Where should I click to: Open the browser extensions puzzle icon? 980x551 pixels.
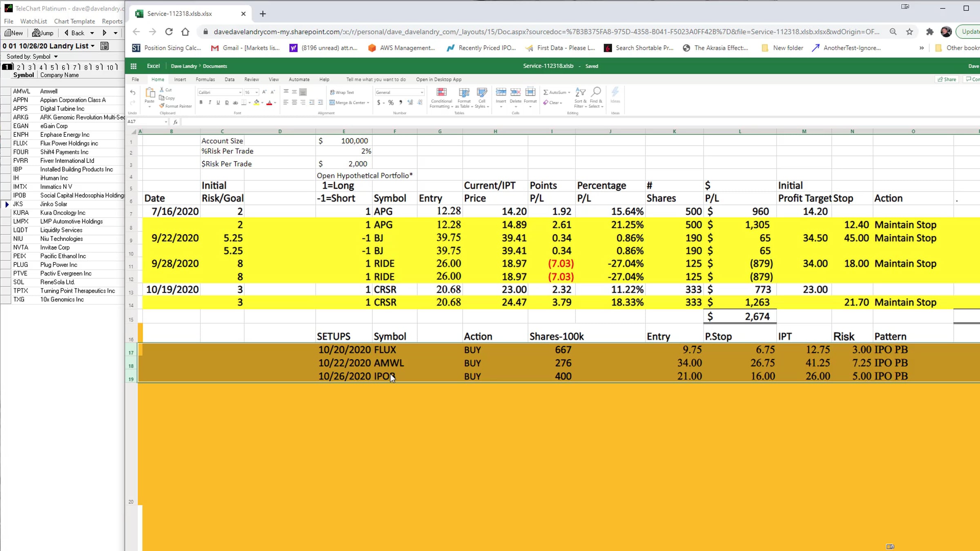(930, 32)
